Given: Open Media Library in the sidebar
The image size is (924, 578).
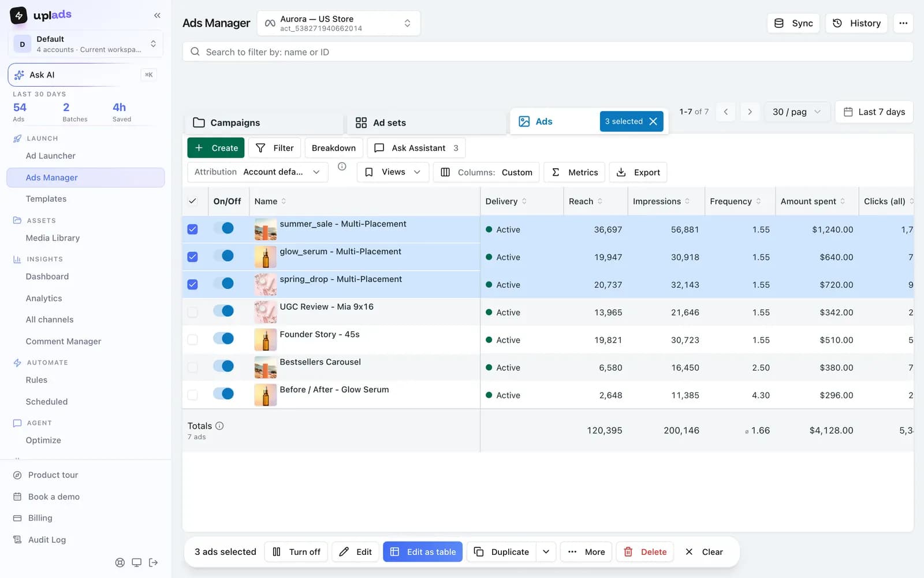Looking at the screenshot, I should pyautogui.click(x=53, y=238).
